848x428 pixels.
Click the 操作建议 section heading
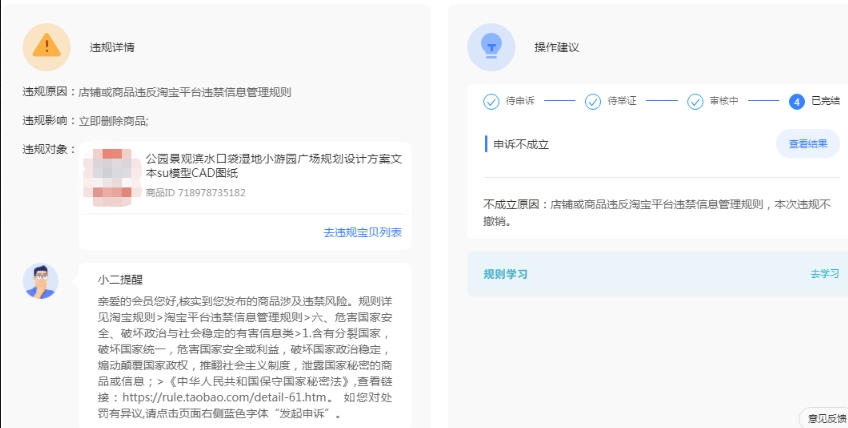pyautogui.click(x=556, y=47)
